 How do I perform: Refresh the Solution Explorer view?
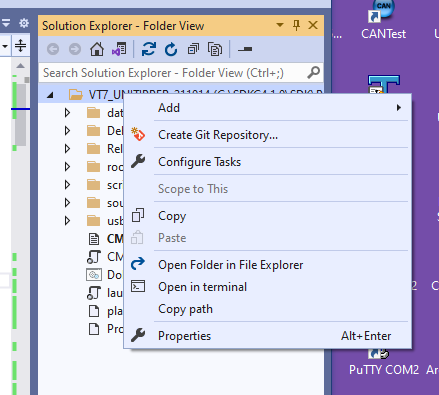pos(171,49)
